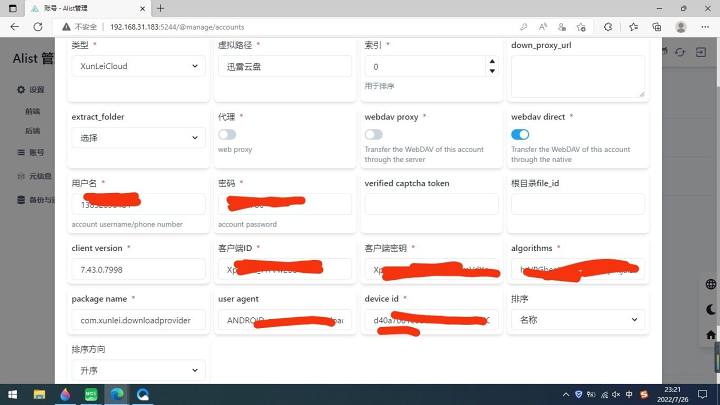Enable the webdav proxy switch
This screenshot has width=720, height=405.
coord(373,135)
